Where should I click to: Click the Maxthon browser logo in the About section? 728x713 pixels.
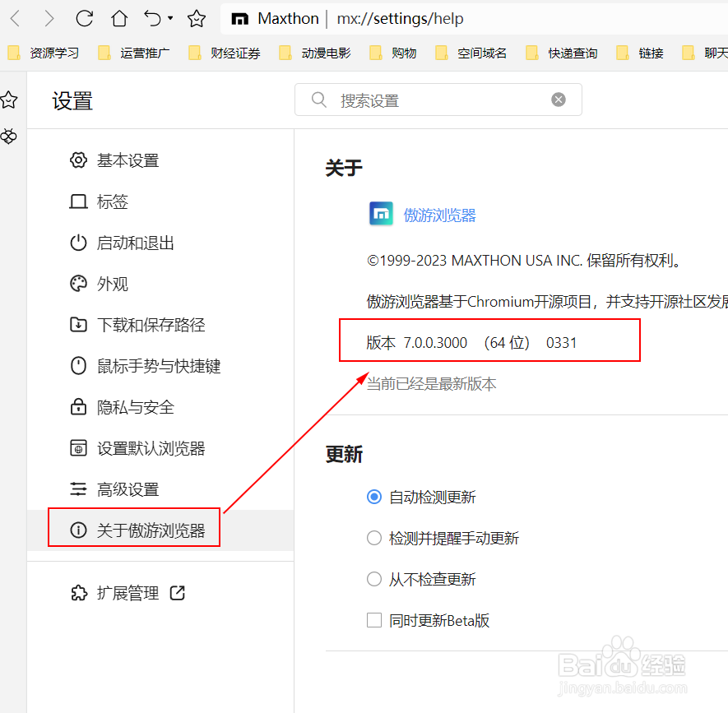pyautogui.click(x=381, y=214)
